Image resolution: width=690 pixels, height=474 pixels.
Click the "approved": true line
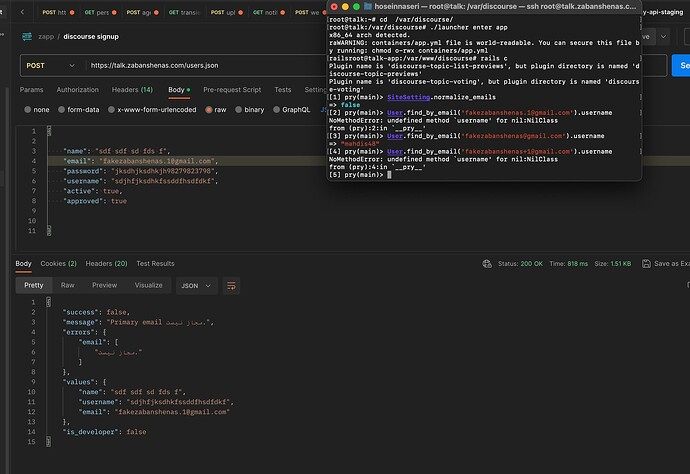(95, 201)
